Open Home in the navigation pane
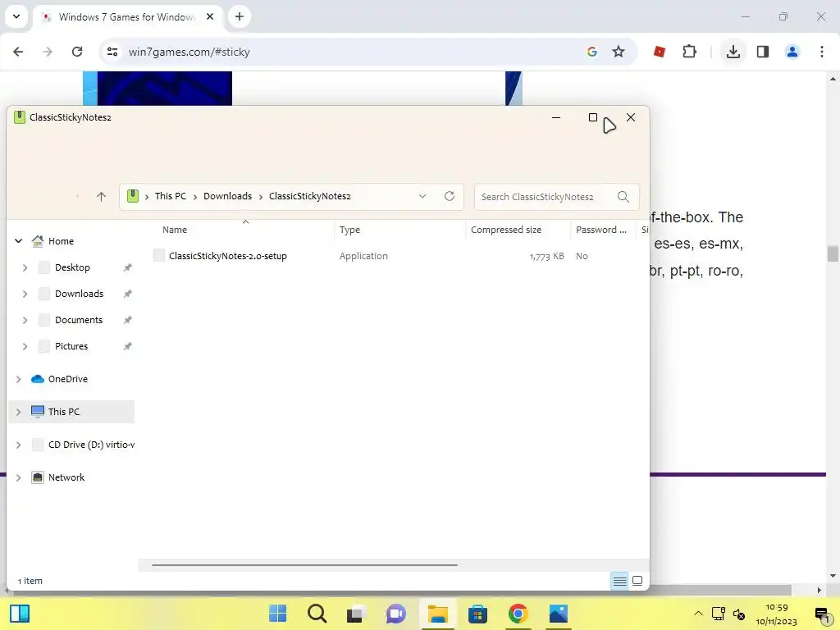840x630 pixels. pyautogui.click(x=61, y=241)
